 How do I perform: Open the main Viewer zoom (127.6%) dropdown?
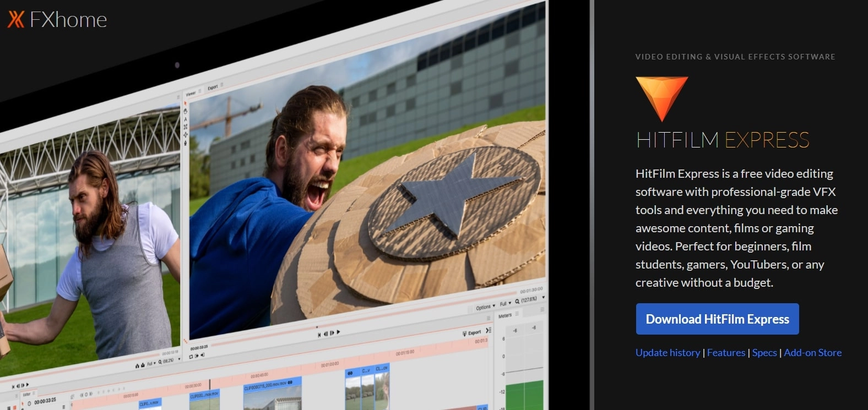[530, 300]
